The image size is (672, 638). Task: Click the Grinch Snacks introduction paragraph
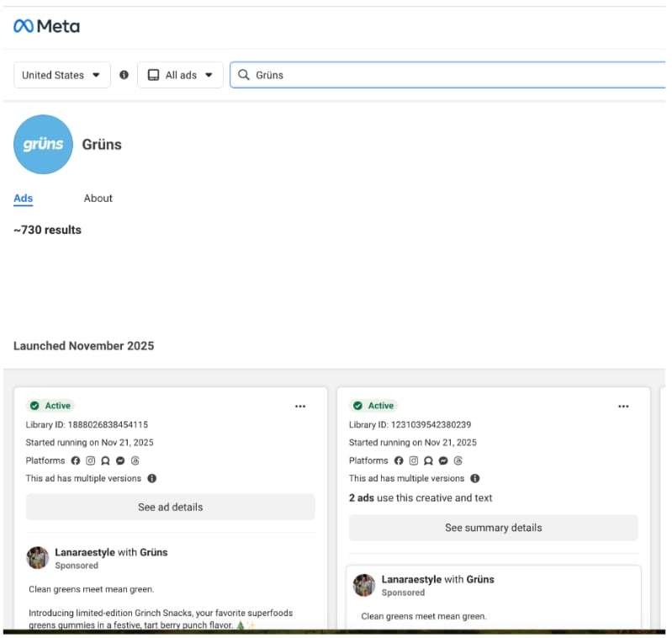pyautogui.click(x=161, y=619)
